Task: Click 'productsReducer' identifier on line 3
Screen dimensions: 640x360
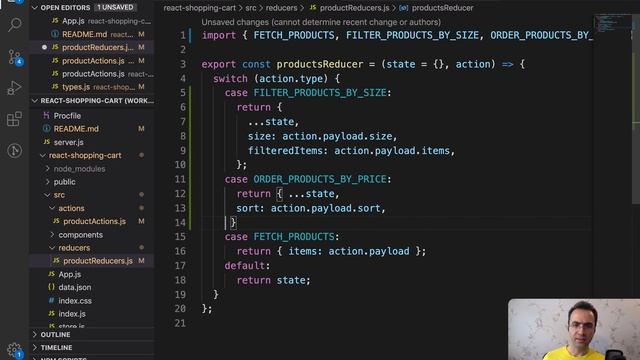Action: click(320, 64)
